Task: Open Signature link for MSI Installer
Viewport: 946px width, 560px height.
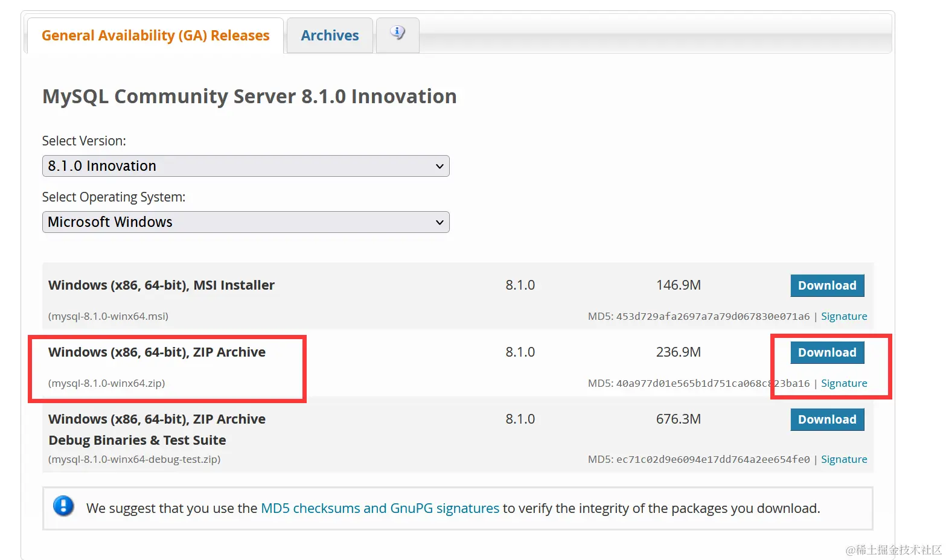Action: tap(843, 316)
